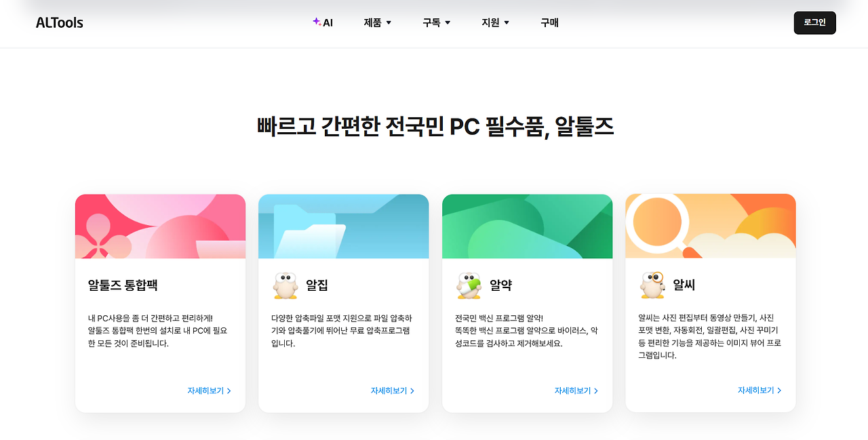Select the 알약 card title
The height and width of the screenshot is (440, 868).
(x=500, y=285)
